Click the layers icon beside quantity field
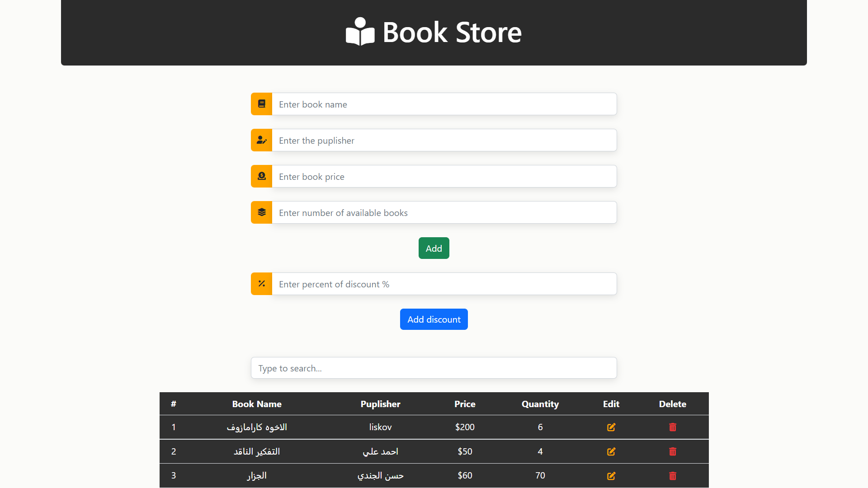The width and height of the screenshot is (868, 488). coord(261,212)
